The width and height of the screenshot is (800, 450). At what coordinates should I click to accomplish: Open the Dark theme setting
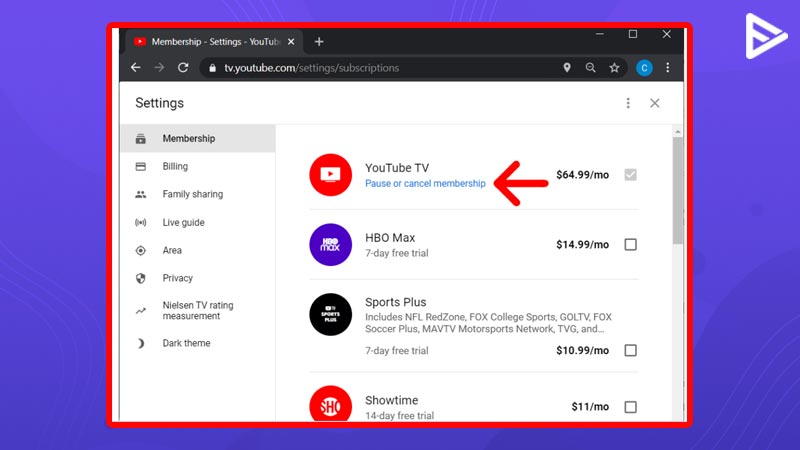[198, 343]
